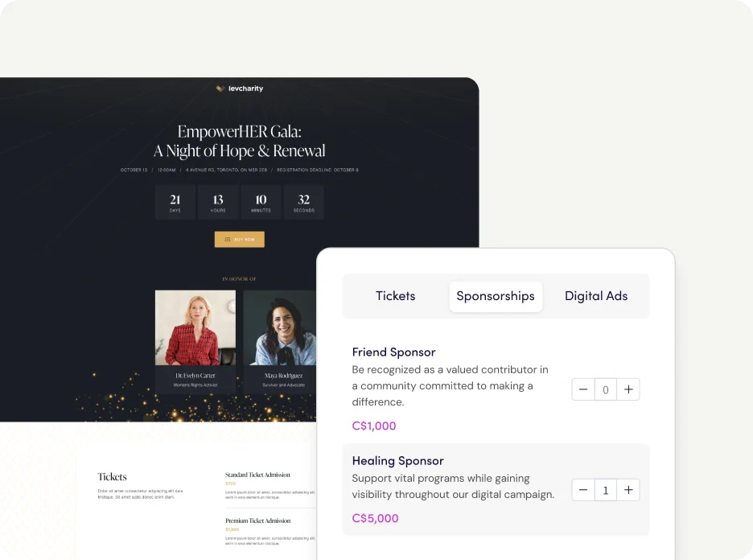Click the levcharity heart logo icon
The height and width of the screenshot is (560, 753).
click(220, 89)
